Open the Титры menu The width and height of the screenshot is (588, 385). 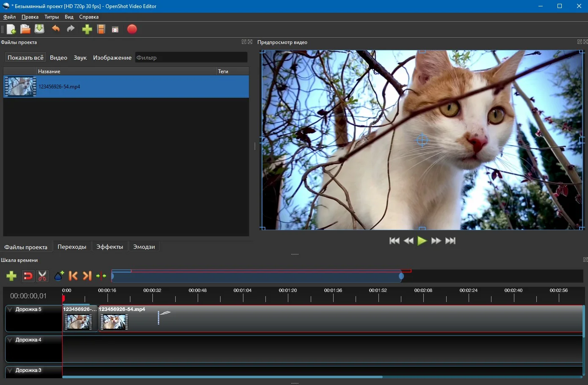click(52, 17)
